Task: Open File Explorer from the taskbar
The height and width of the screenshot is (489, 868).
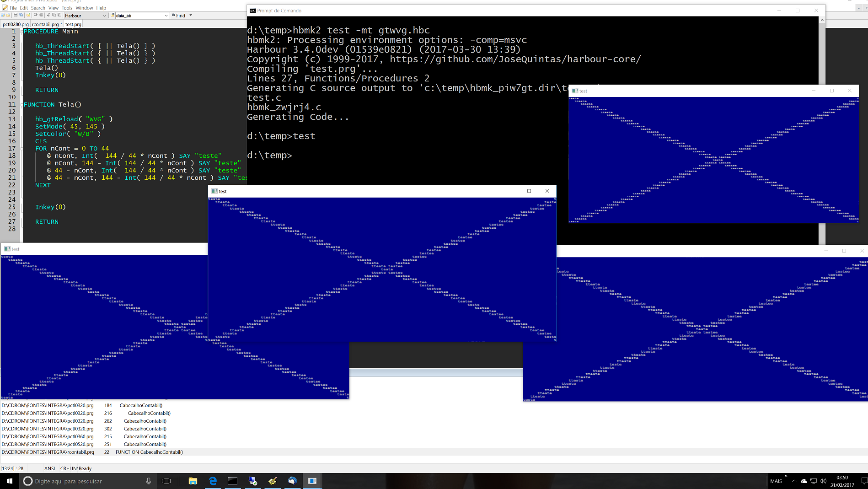Action: click(x=193, y=481)
